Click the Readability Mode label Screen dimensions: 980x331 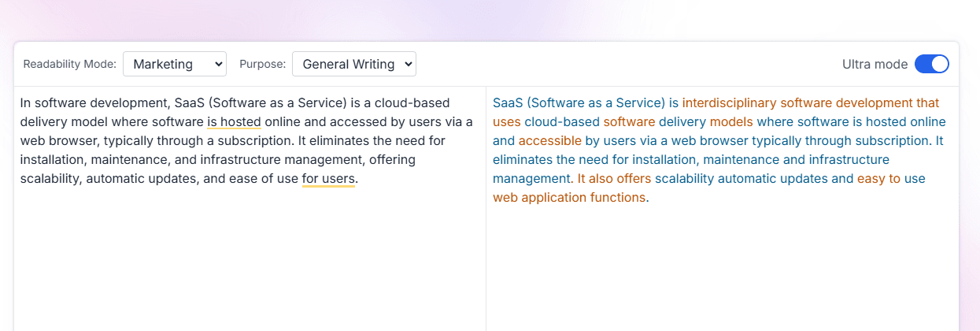coord(70,64)
